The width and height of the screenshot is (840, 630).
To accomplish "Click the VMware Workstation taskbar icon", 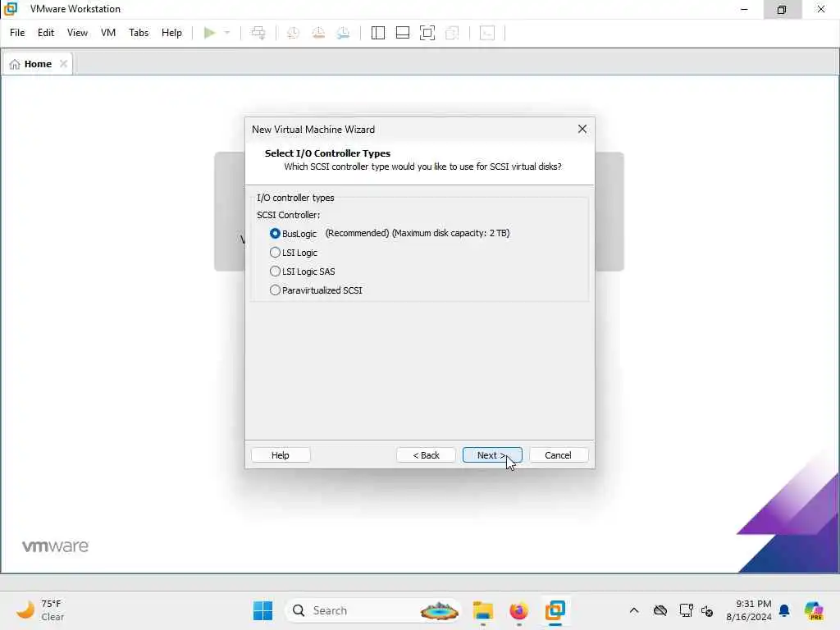I will point(555,610).
